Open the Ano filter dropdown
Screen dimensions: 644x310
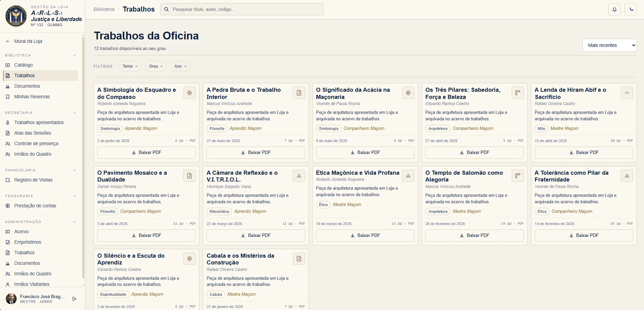point(180,66)
